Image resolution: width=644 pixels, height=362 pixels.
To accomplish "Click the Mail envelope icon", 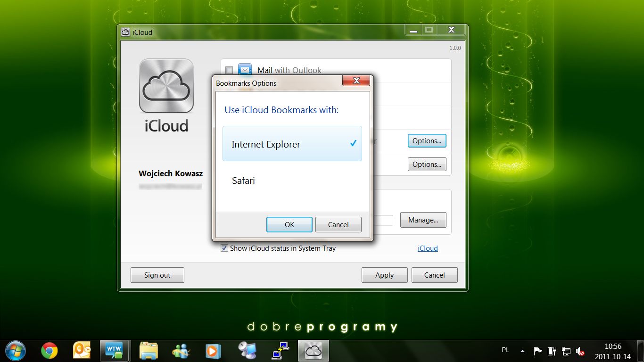I will coord(245,70).
